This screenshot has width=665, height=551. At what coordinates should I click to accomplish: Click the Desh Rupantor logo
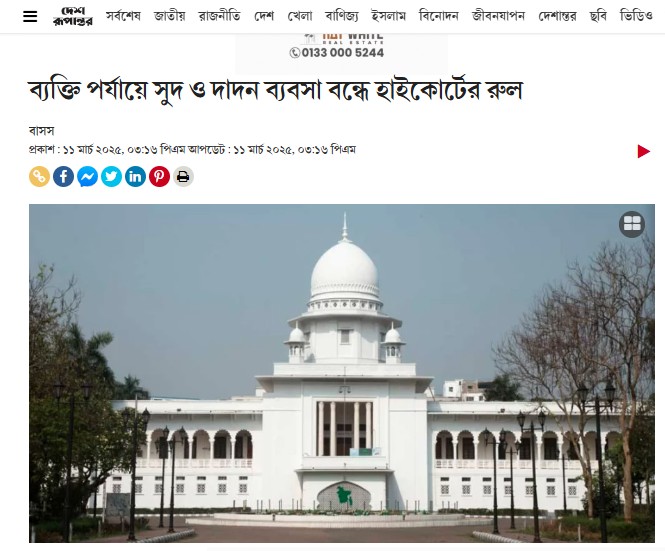(x=73, y=17)
